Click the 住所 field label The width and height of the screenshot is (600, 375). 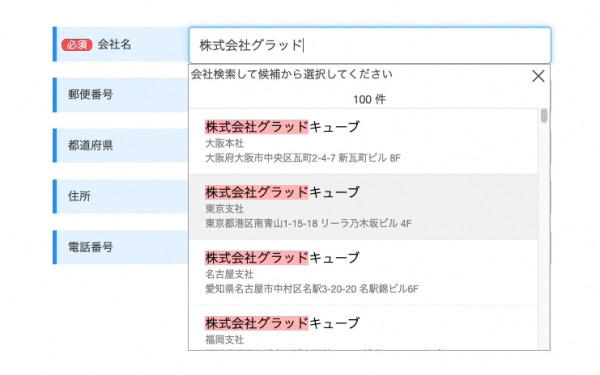pos(79,196)
